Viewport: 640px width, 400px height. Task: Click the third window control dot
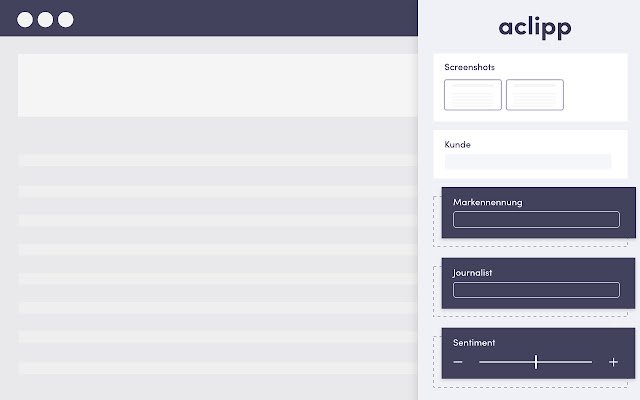(66, 20)
